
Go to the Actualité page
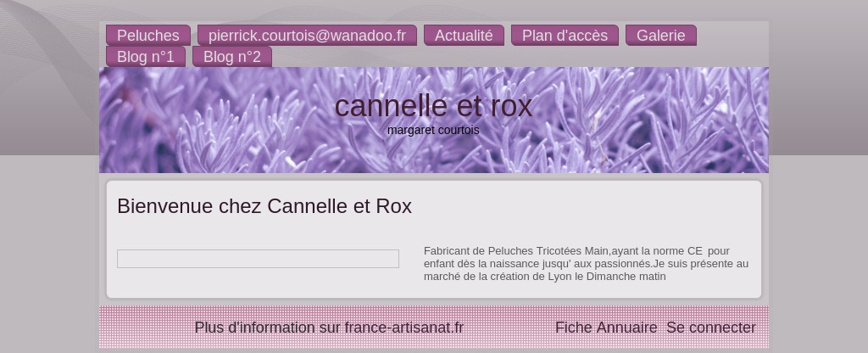(x=464, y=36)
